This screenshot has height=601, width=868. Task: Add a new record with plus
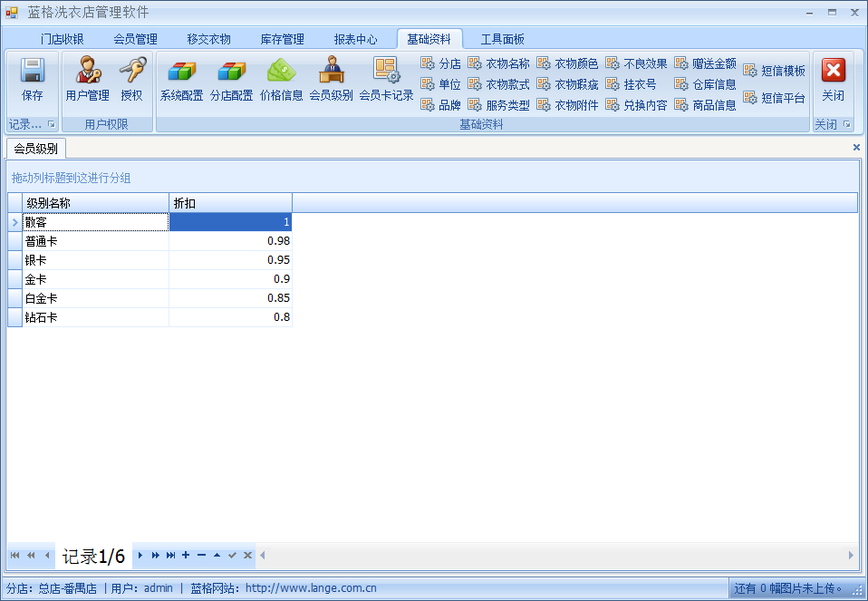click(186, 555)
